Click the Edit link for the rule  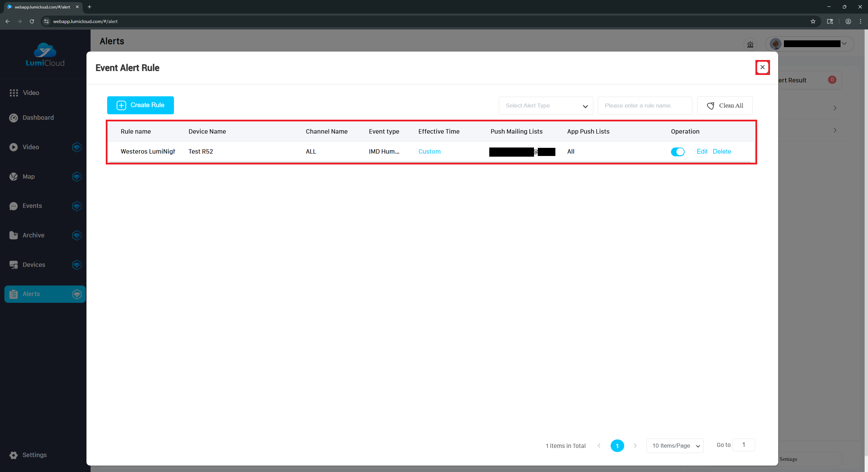click(x=702, y=152)
